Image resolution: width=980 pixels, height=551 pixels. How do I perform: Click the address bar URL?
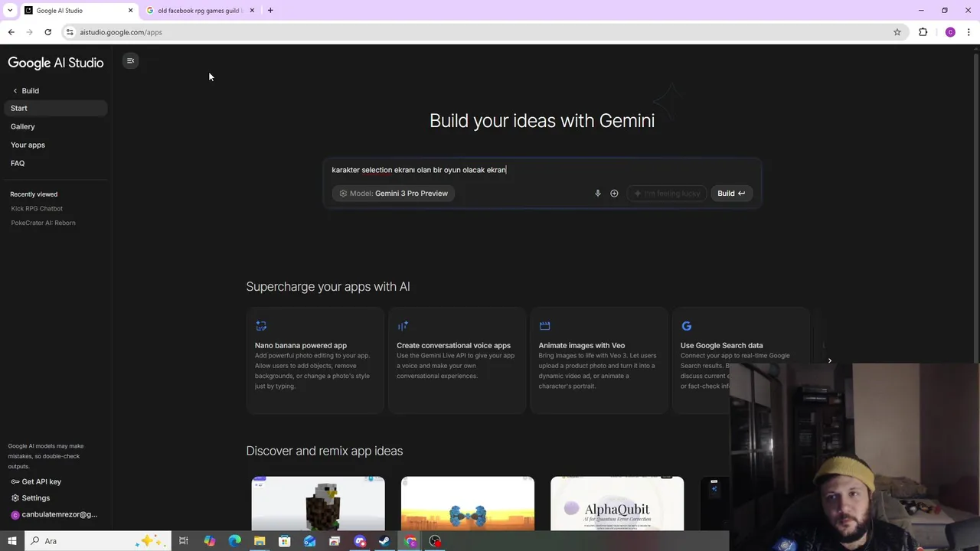[121, 32]
